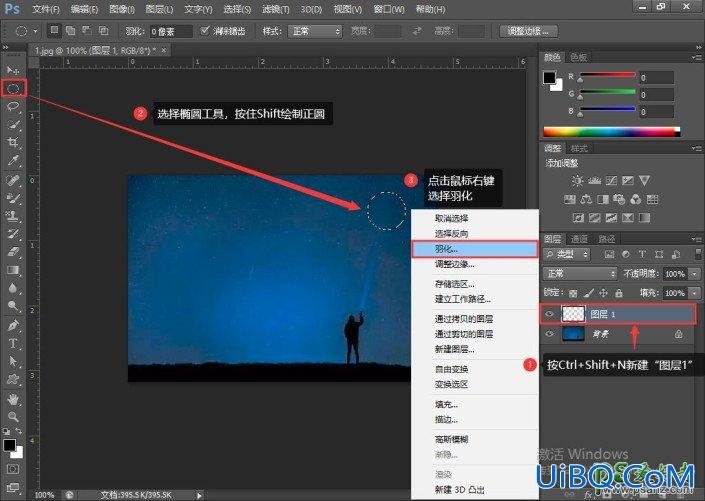Image resolution: width=705 pixels, height=501 pixels.
Task: Choose Intersect with Selection mode button
Action: click(103, 31)
